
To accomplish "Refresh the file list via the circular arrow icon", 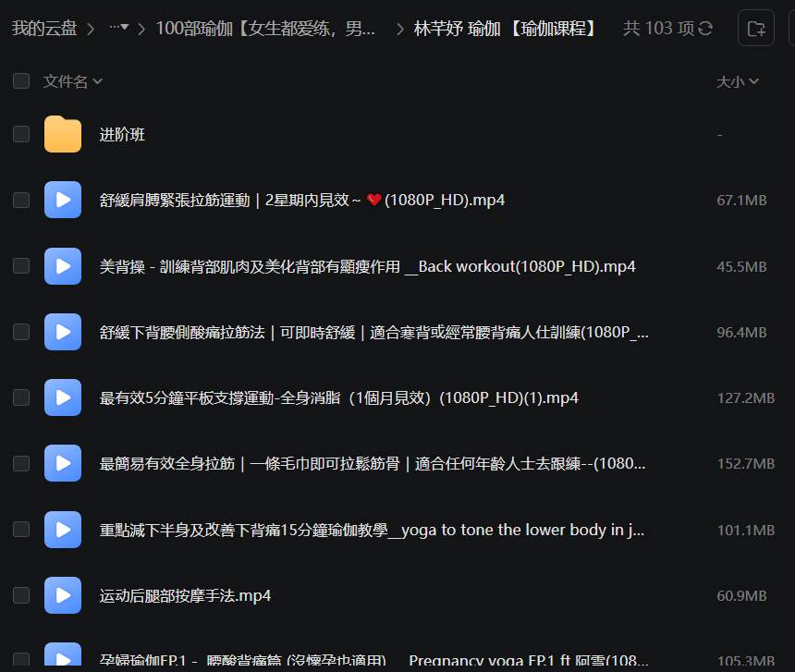I will point(705,29).
